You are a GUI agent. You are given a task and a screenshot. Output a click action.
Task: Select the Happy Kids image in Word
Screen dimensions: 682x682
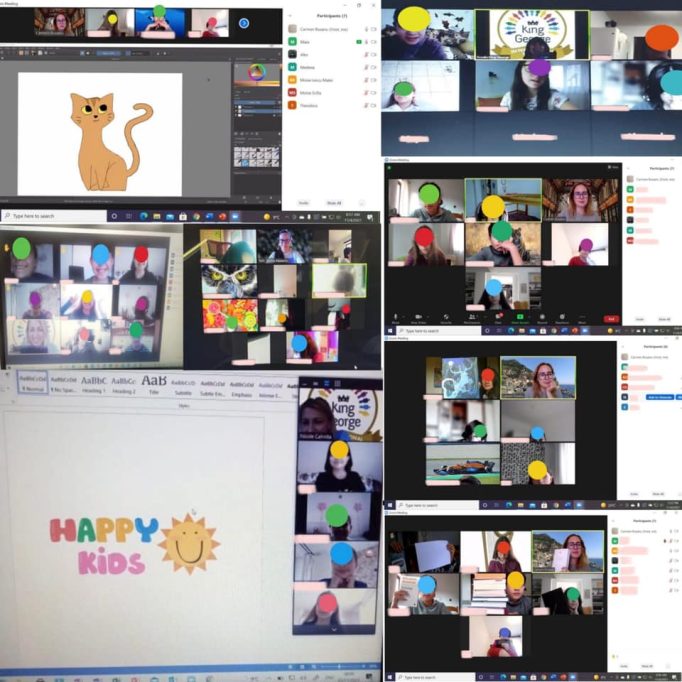pyautogui.click(x=135, y=544)
